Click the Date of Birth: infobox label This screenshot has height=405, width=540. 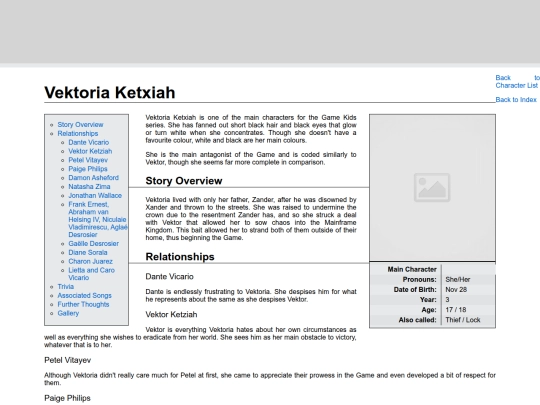(415, 290)
